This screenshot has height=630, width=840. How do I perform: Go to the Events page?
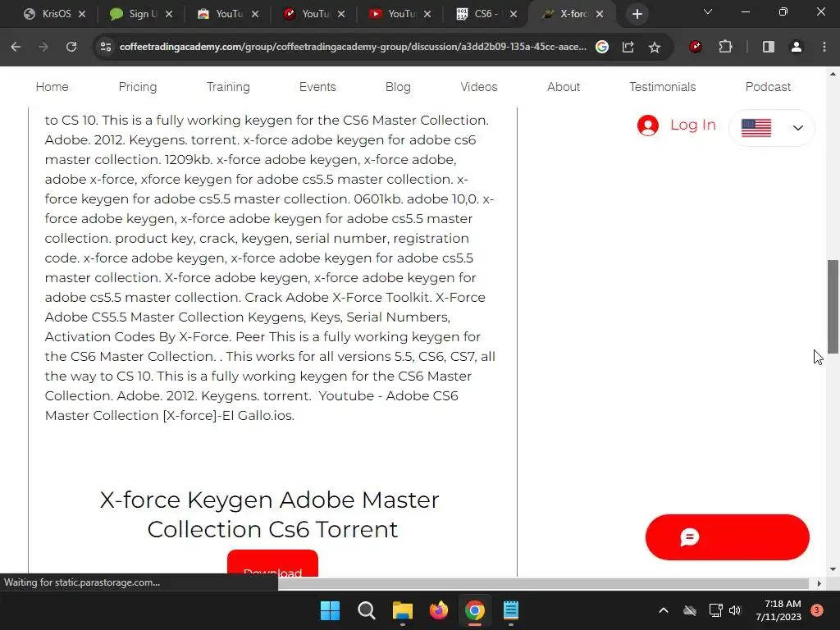pyautogui.click(x=317, y=87)
